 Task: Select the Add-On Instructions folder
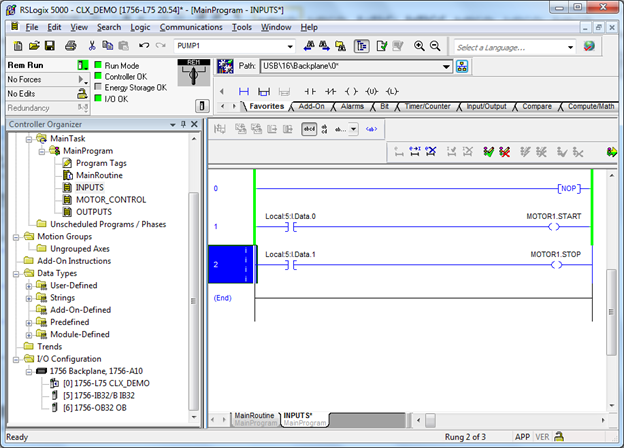pos(74,261)
